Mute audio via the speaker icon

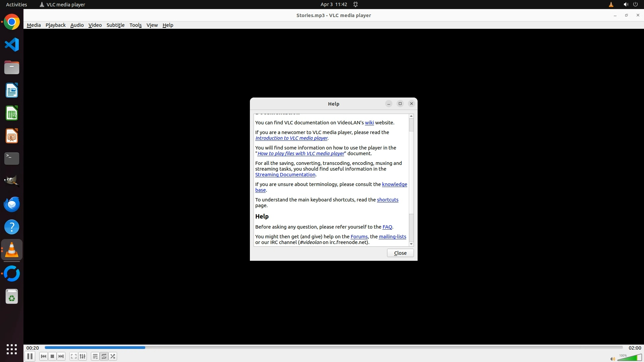pyautogui.click(x=612, y=359)
